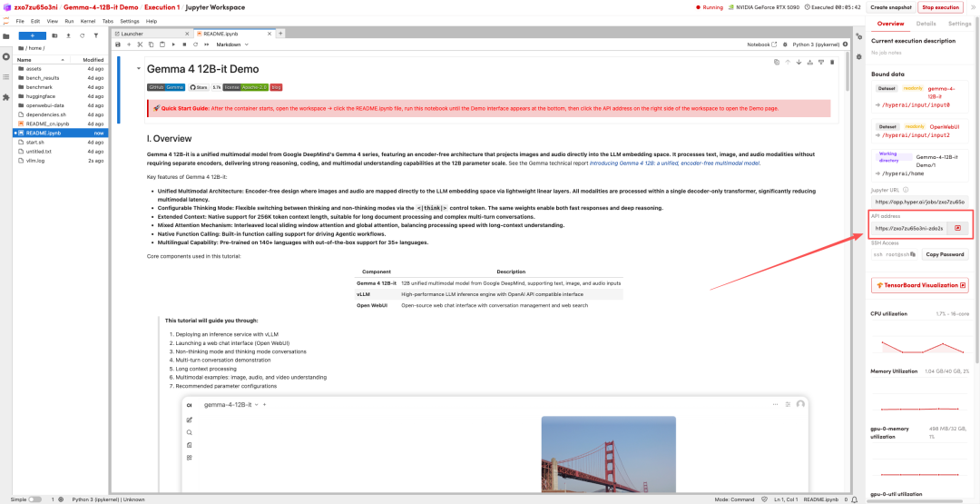980x504 pixels.
Task: Enable debugger from notebook toolbar bug icon
Action: (x=785, y=44)
